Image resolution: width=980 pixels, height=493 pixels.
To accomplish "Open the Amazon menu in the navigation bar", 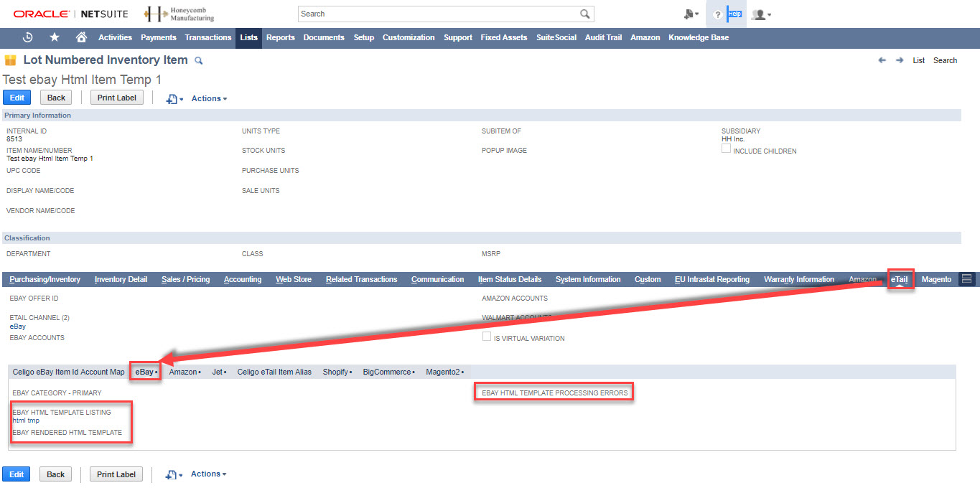I will coord(645,37).
